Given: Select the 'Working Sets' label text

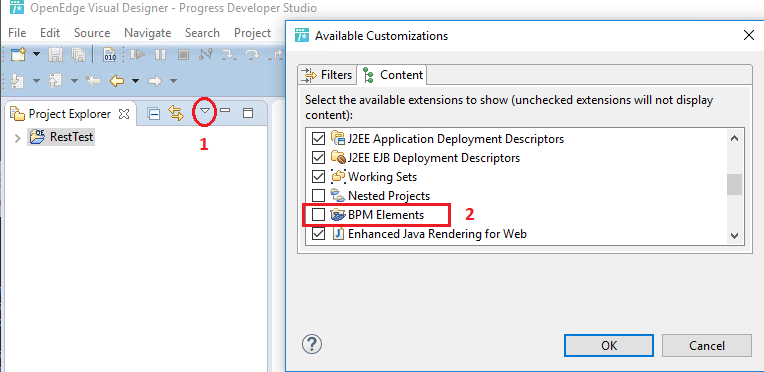Looking at the screenshot, I should pos(382,177).
